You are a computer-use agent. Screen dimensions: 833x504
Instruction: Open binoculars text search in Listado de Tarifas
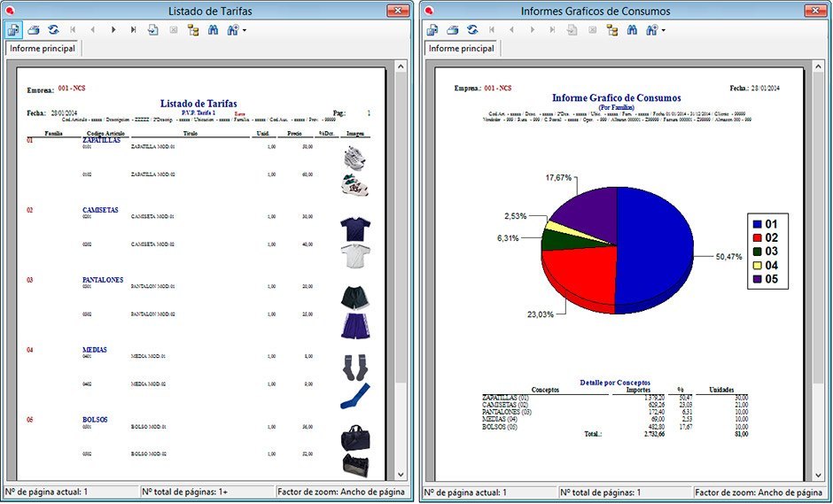(213, 29)
